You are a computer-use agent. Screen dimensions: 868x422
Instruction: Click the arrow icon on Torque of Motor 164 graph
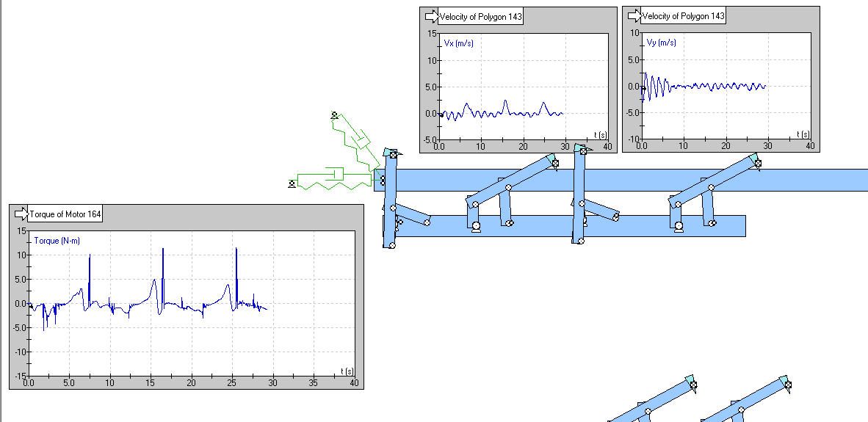click(20, 214)
